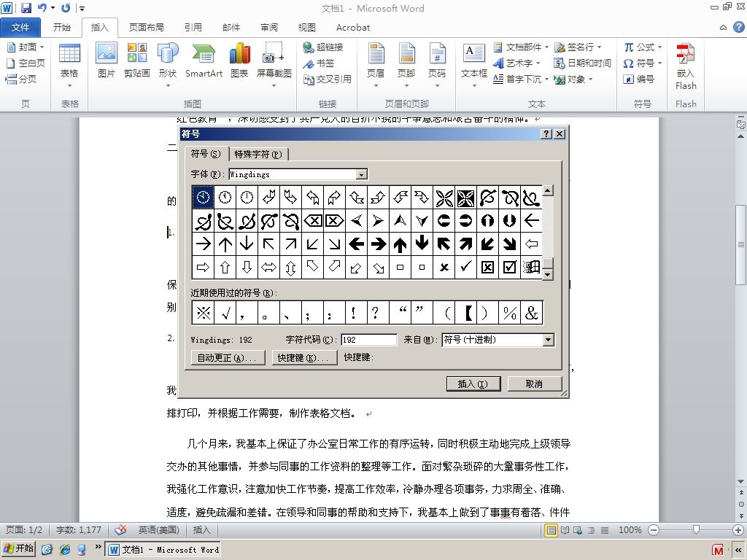
Task: Expand the table (表格) dropdown
Action: coord(69,86)
